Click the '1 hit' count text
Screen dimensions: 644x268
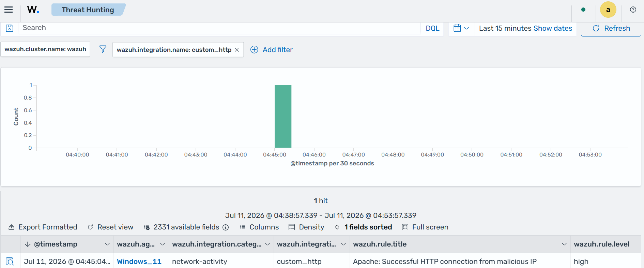[321, 201]
